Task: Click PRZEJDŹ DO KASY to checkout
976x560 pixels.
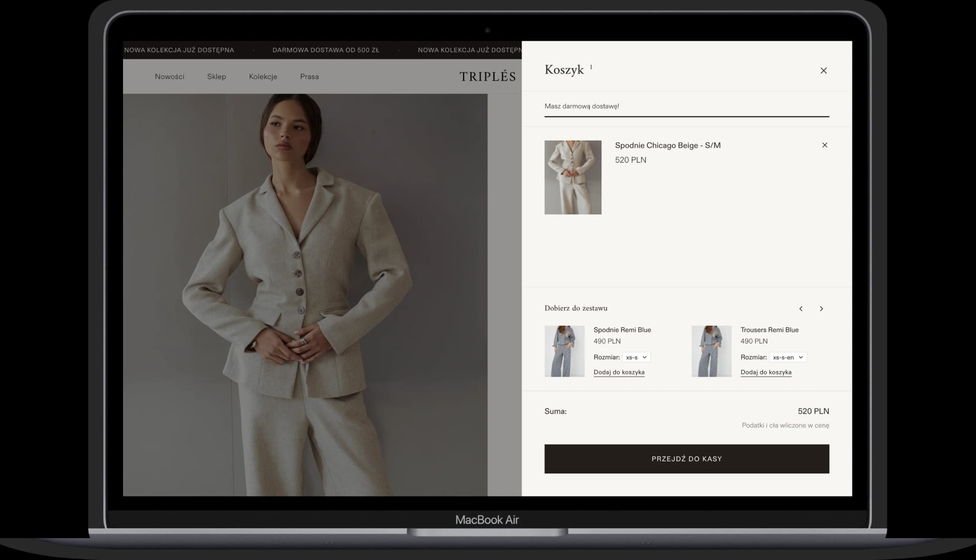Action: (686, 459)
